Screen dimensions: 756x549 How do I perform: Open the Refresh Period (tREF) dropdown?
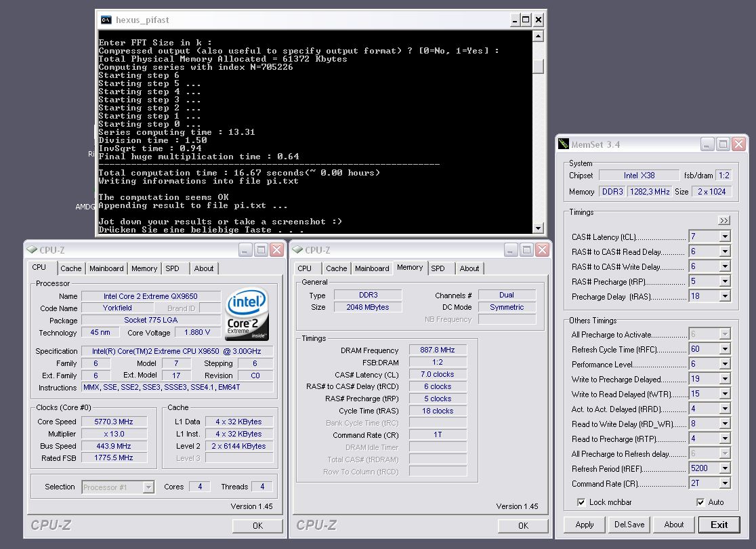pos(725,468)
